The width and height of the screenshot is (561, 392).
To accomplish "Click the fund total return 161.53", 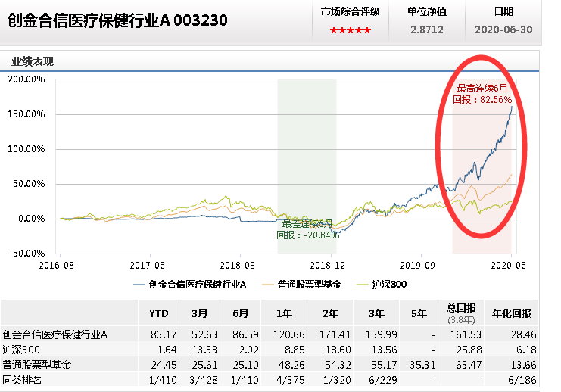I will [466, 334].
